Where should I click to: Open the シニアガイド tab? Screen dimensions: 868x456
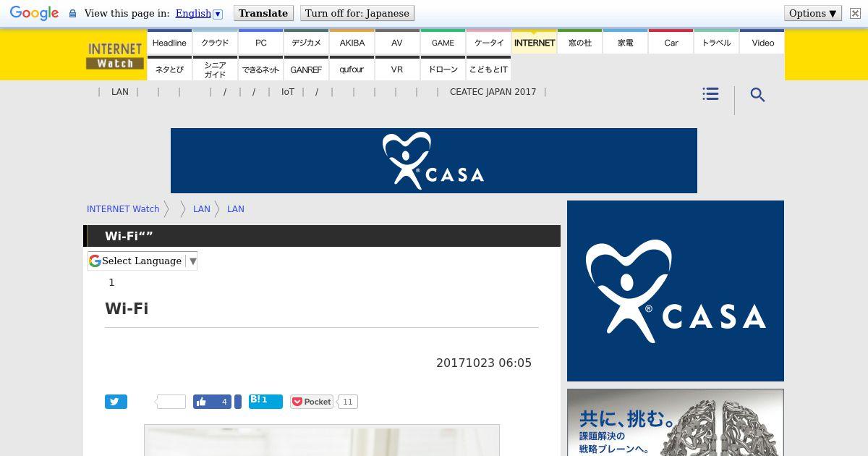(x=215, y=69)
